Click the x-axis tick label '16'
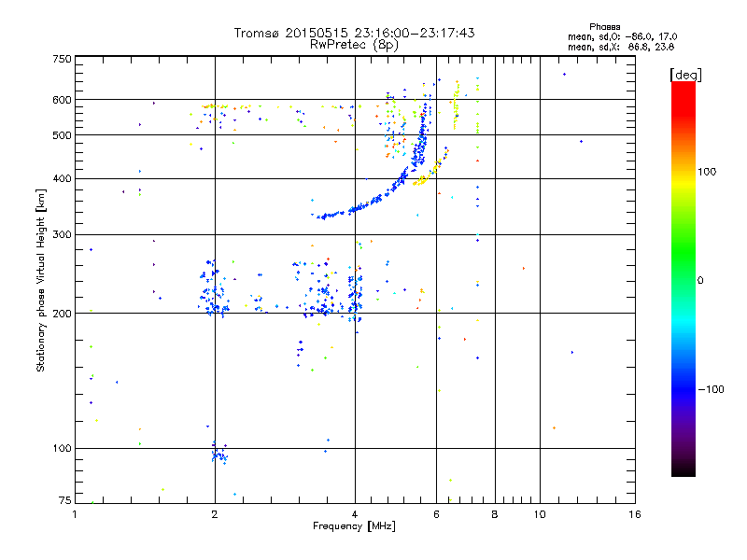This screenshot has width=747, height=560. point(635,514)
